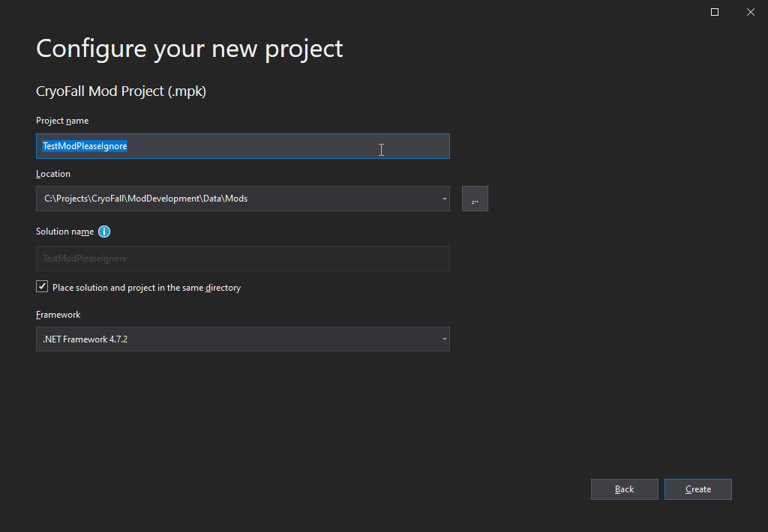Click the Solution name info icon
The width and height of the screenshot is (768, 532).
pyautogui.click(x=104, y=232)
